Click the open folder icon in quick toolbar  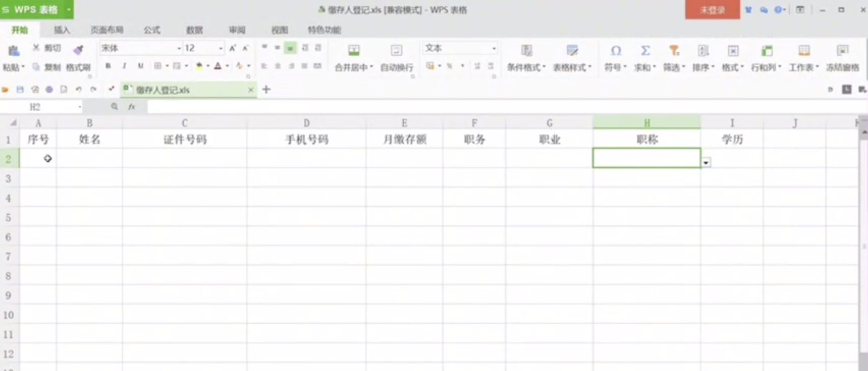coord(5,89)
